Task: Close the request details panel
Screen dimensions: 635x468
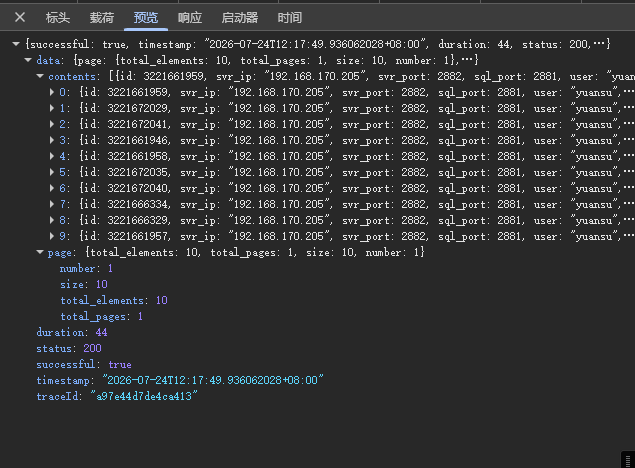Action: [x=20, y=17]
